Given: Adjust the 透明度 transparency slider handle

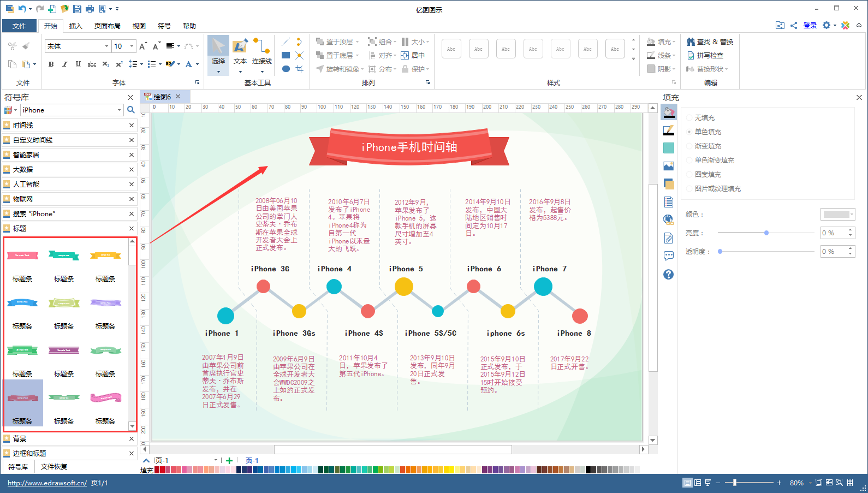Looking at the screenshot, I should (720, 252).
